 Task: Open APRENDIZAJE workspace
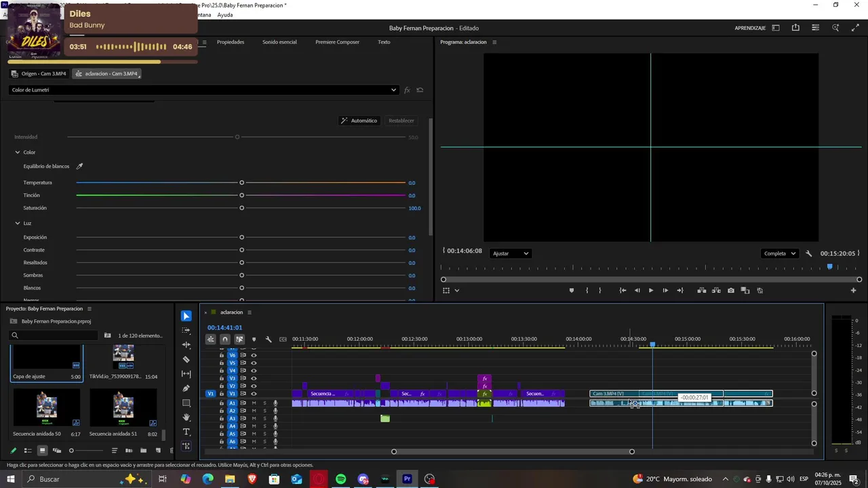[750, 28]
